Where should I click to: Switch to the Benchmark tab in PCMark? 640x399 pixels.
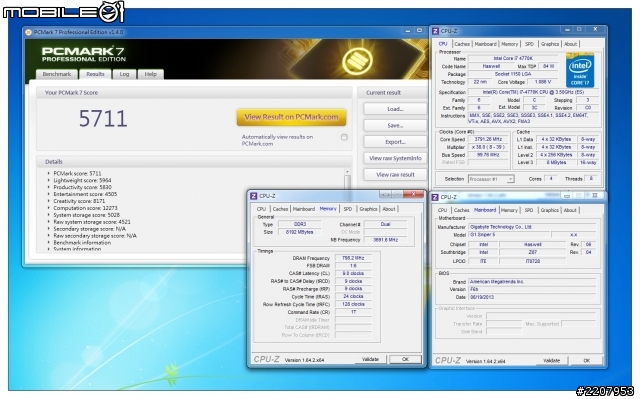point(57,74)
